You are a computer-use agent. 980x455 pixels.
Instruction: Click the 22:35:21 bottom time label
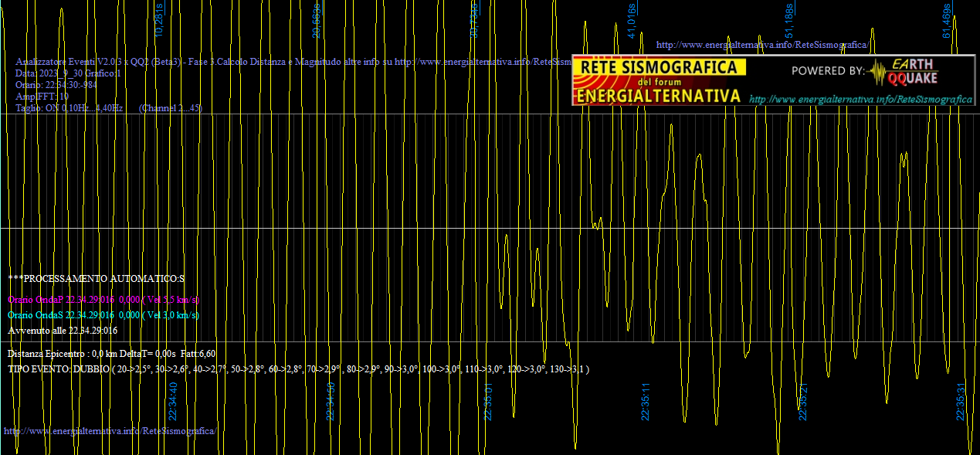pos(803,402)
